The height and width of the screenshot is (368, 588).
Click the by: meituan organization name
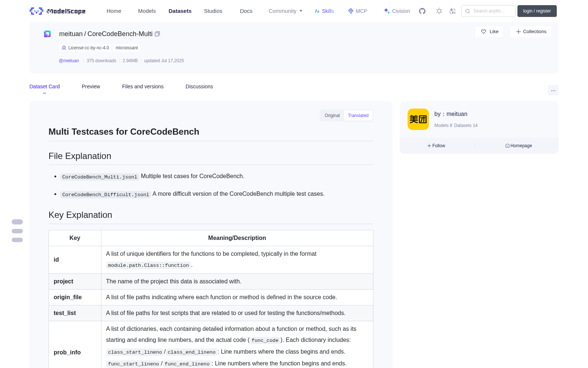pos(451,114)
